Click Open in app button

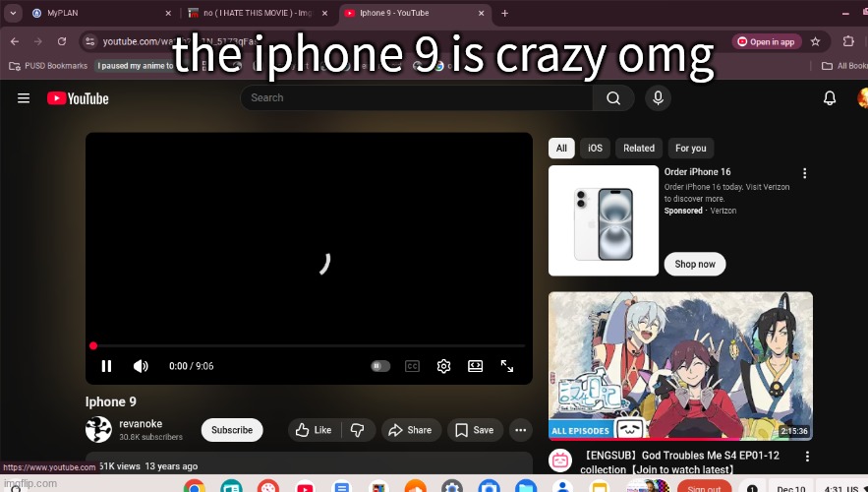point(767,41)
